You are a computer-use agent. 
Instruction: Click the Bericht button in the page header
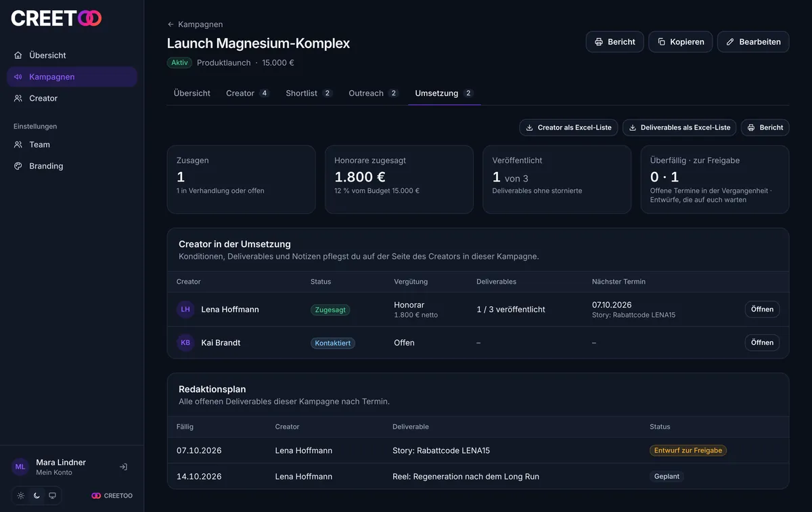coord(614,42)
